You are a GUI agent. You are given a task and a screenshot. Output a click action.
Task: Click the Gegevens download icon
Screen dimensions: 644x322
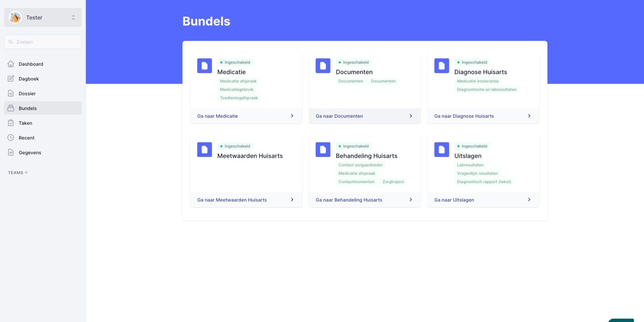click(x=11, y=153)
